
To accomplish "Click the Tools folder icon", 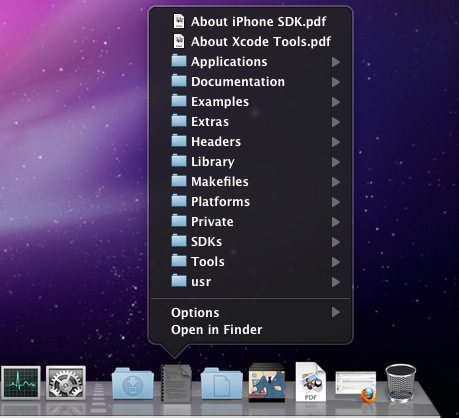I will pyautogui.click(x=179, y=261).
